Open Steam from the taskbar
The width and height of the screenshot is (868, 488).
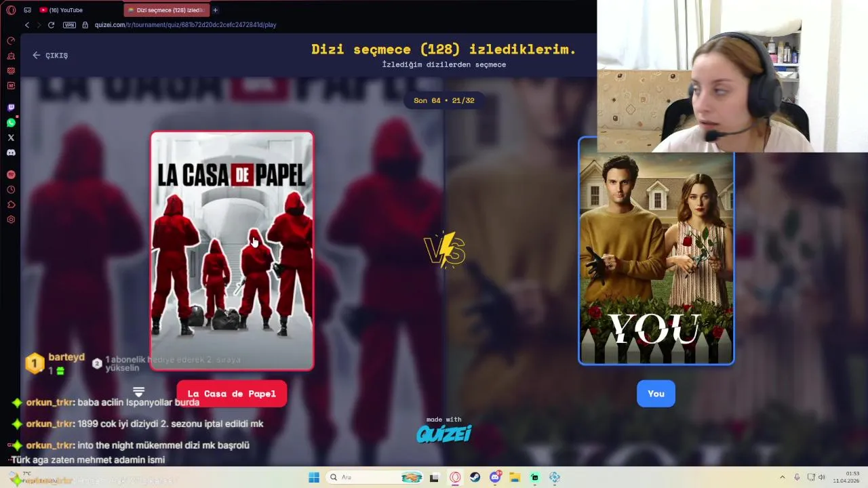pos(475,477)
